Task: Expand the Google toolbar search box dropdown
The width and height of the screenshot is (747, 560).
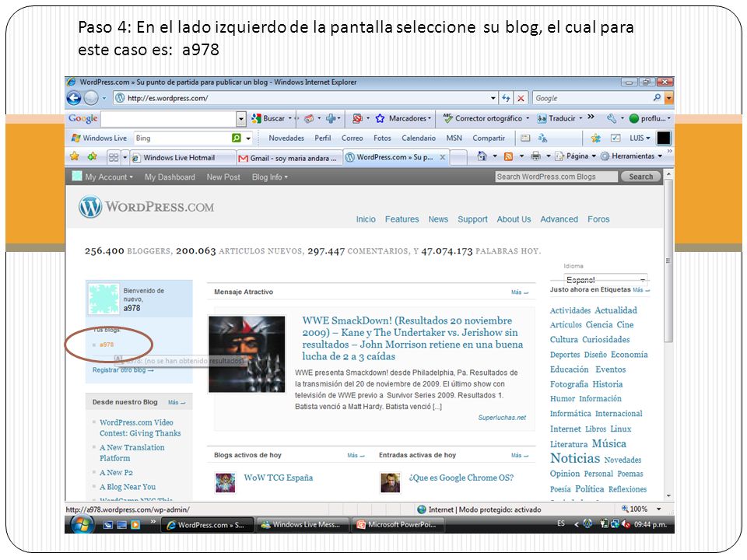Action: coord(241,118)
